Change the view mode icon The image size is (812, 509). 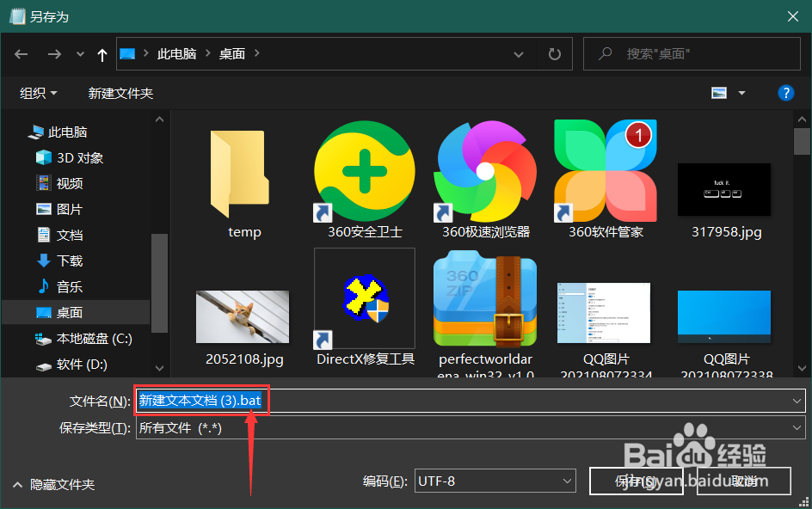tap(719, 93)
